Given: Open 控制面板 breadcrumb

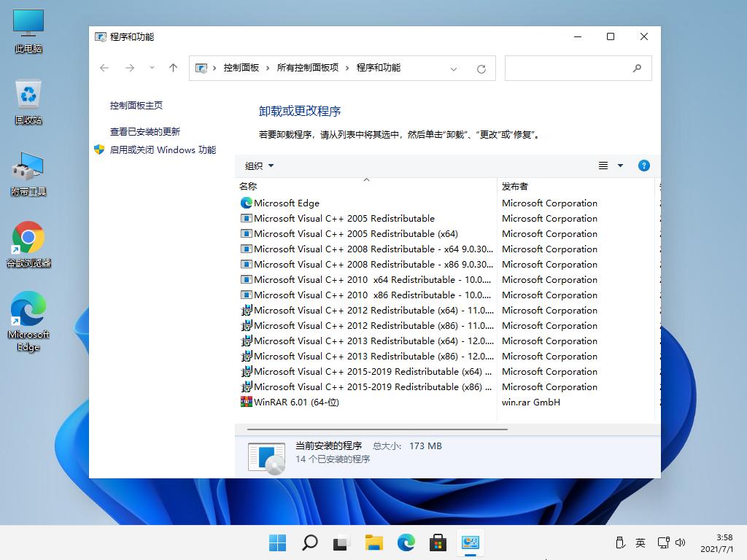Looking at the screenshot, I should [x=241, y=68].
